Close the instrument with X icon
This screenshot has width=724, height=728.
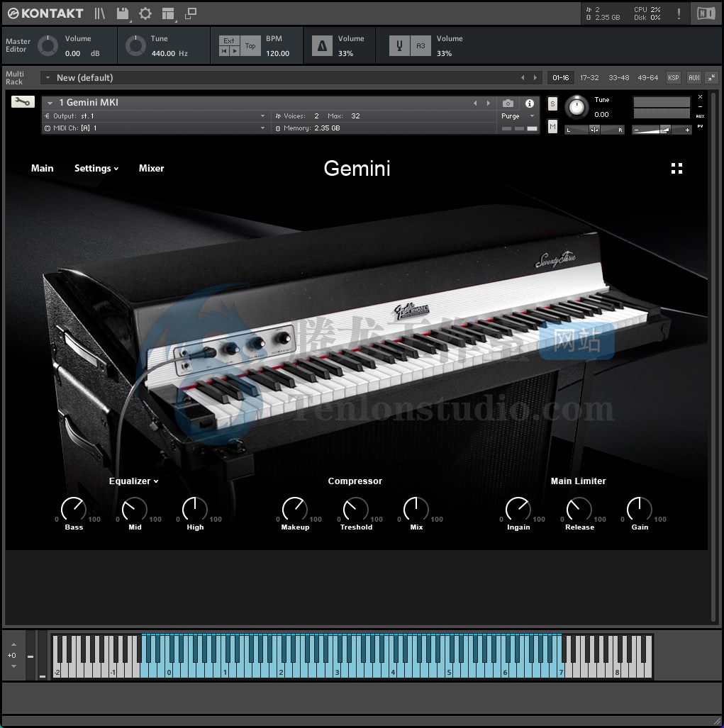point(700,97)
